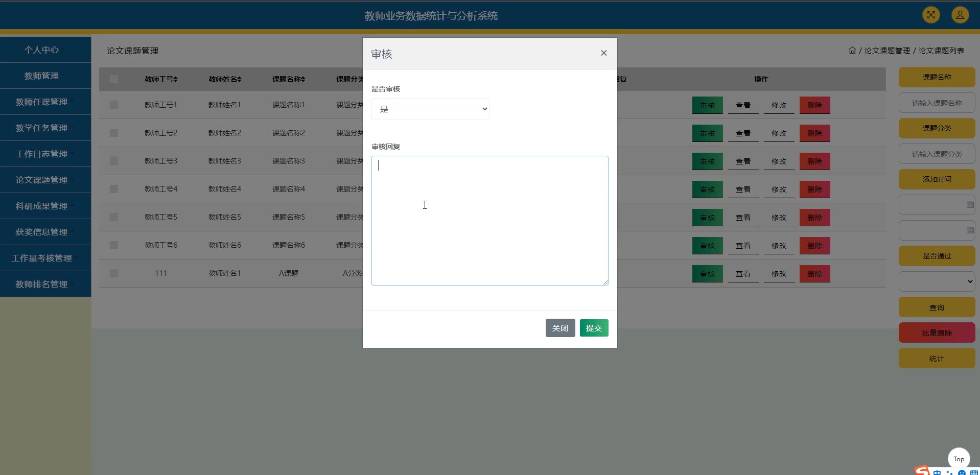Open 教师任课管理 in the sidebar
This screenshot has height=475, width=980.
pos(45,102)
